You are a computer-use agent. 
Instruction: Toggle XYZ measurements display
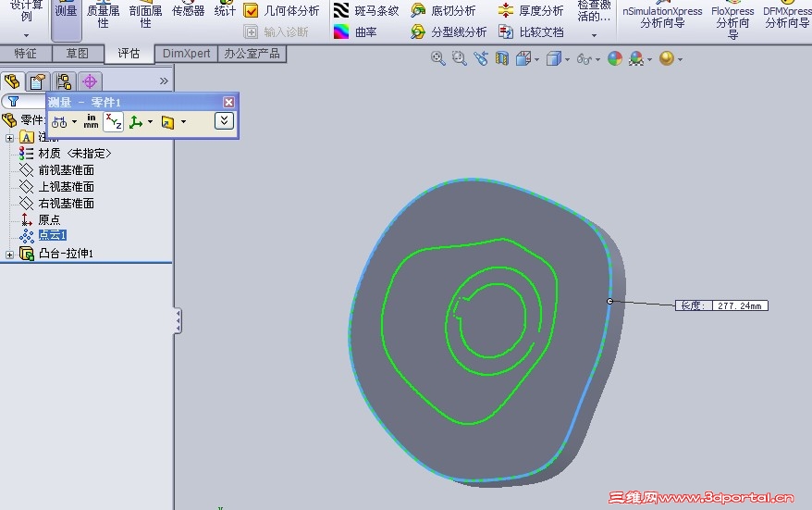(x=114, y=122)
